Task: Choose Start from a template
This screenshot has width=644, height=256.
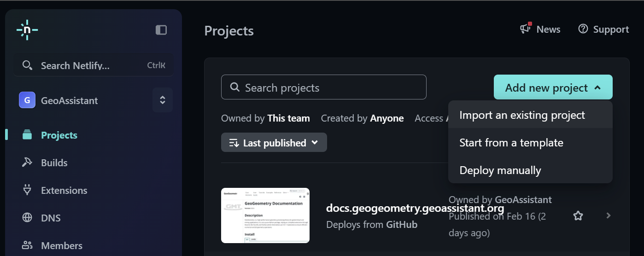Action: pyautogui.click(x=511, y=143)
